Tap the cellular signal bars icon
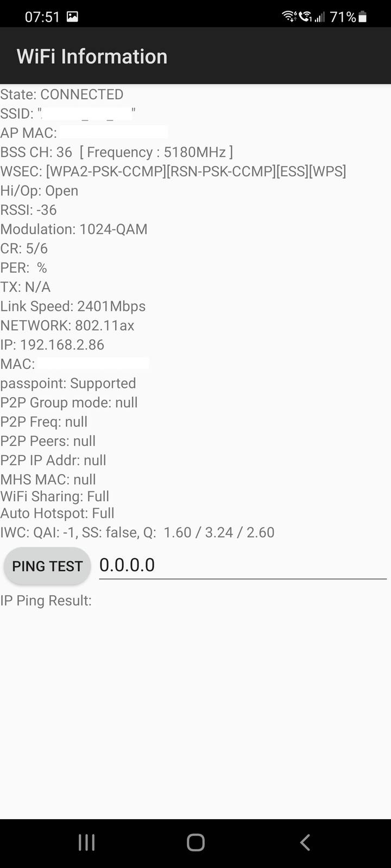Screen dimensions: 391x868 coord(319,17)
